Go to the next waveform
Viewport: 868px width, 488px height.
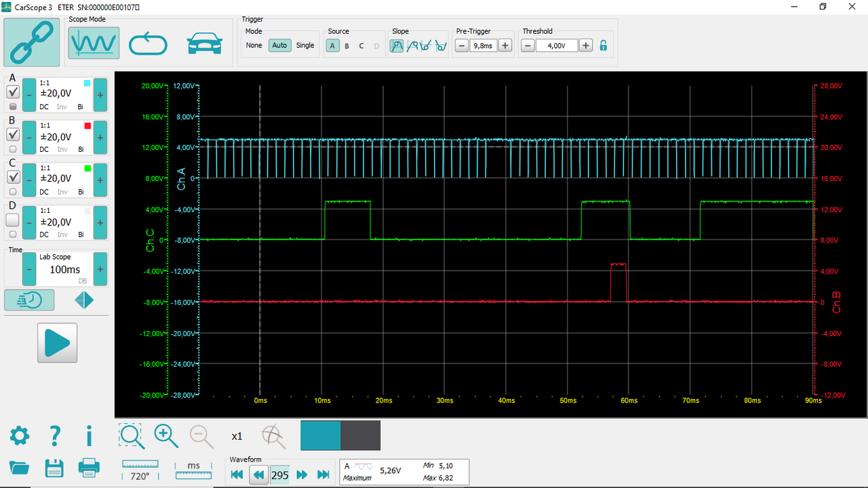pyautogui.click(x=302, y=474)
